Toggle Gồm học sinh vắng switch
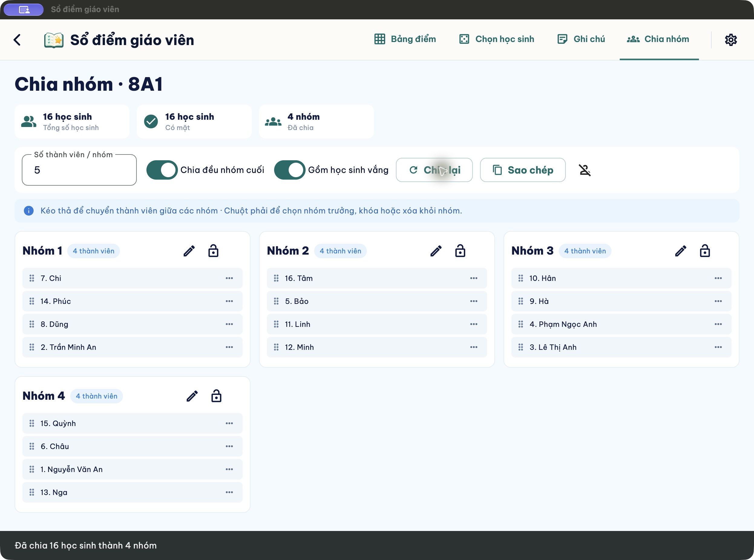The width and height of the screenshot is (754, 560). (x=290, y=170)
